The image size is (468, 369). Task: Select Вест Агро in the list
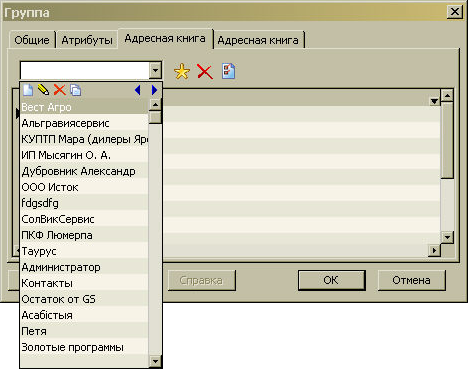(x=84, y=107)
